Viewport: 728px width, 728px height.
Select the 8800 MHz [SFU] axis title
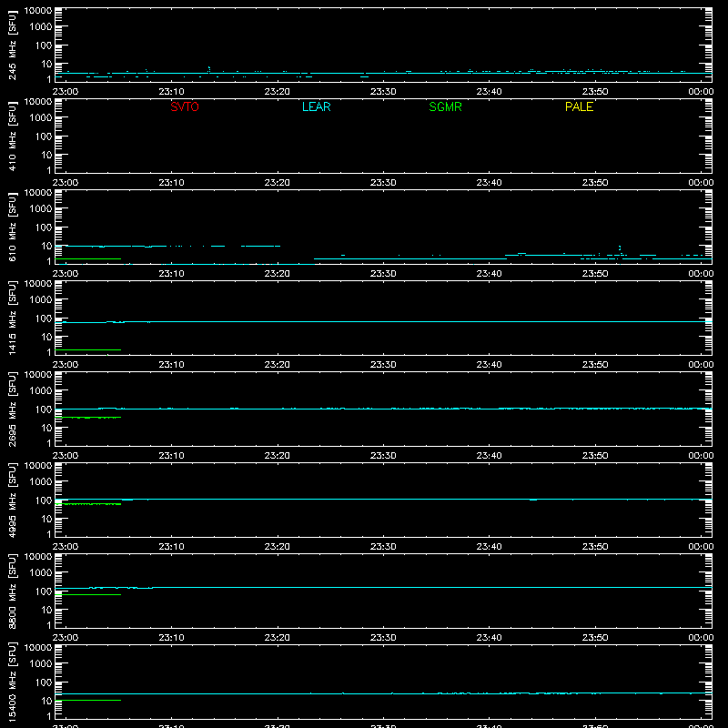point(12,591)
